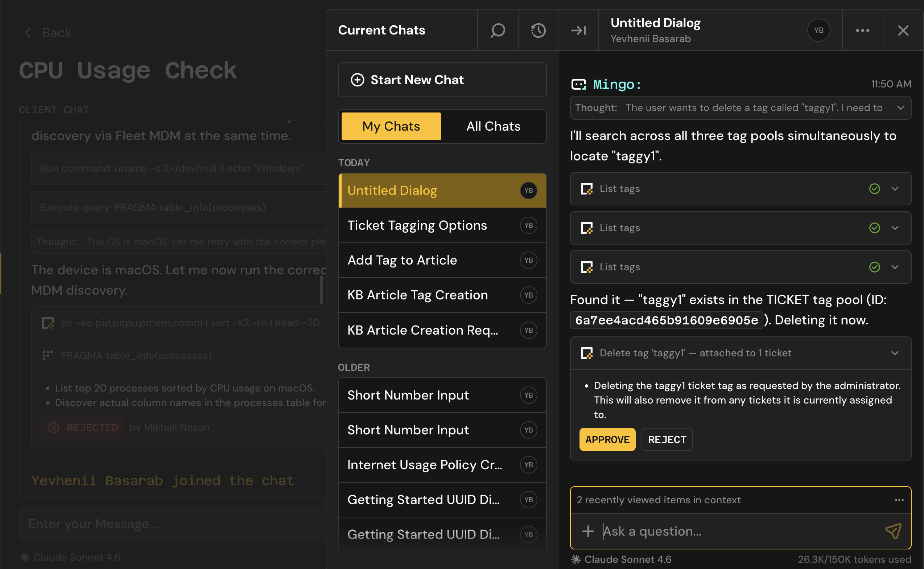Screen dimensions: 924x569
Task: Go Back from CPU Usage Check
Action: coord(48,33)
